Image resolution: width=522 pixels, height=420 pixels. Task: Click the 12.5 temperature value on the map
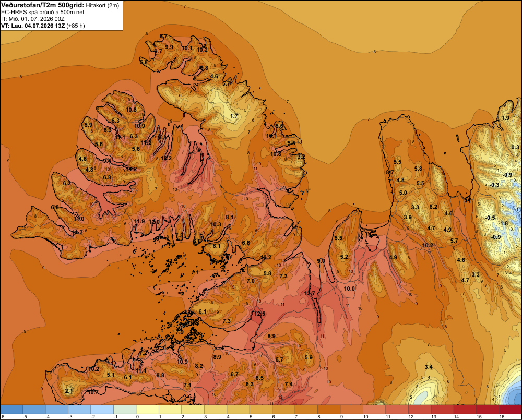coord(259,314)
